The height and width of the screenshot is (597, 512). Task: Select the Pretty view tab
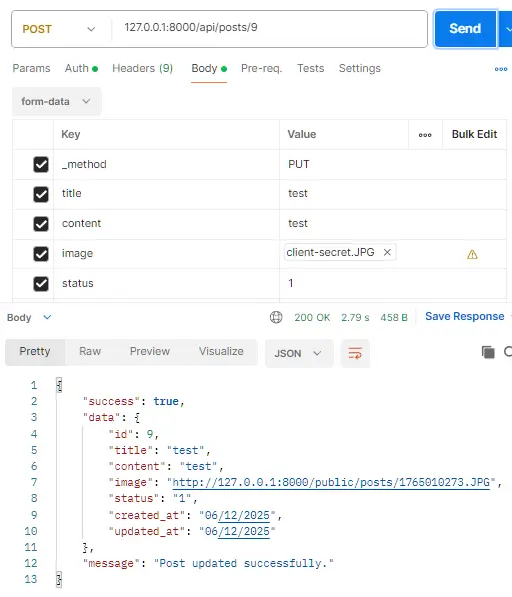35,351
